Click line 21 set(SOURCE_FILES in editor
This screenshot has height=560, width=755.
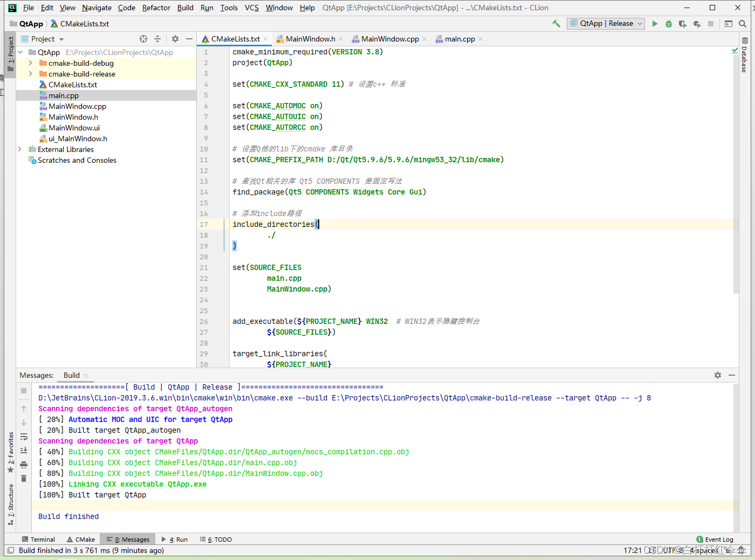tap(267, 267)
